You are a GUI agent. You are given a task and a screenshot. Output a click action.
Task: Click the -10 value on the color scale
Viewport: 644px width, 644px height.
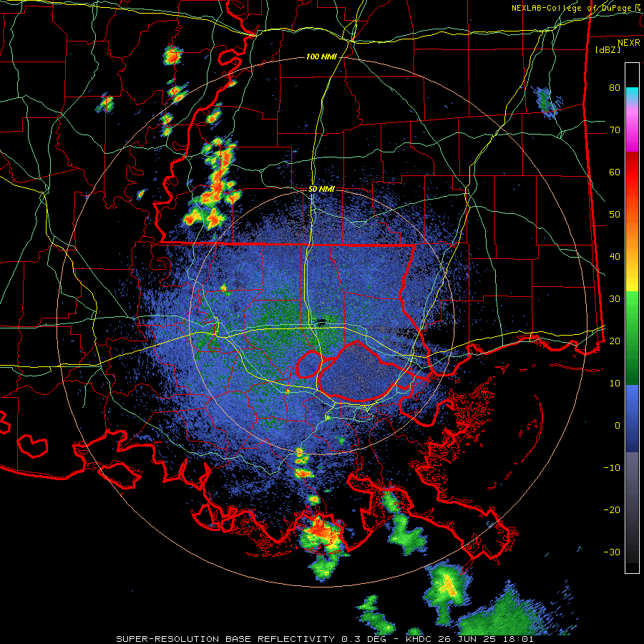(612, 468)
